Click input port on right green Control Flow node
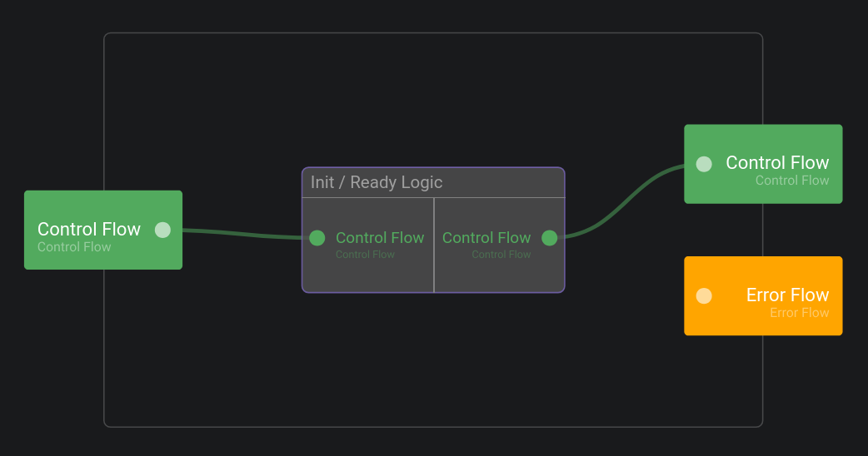868x456 pixels. [704, 164]
